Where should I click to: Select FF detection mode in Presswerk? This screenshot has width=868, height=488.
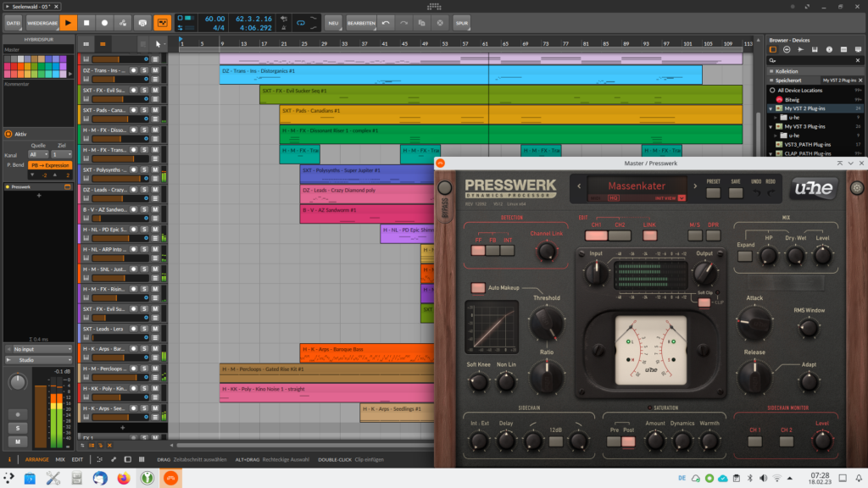[x=478, y=251]
